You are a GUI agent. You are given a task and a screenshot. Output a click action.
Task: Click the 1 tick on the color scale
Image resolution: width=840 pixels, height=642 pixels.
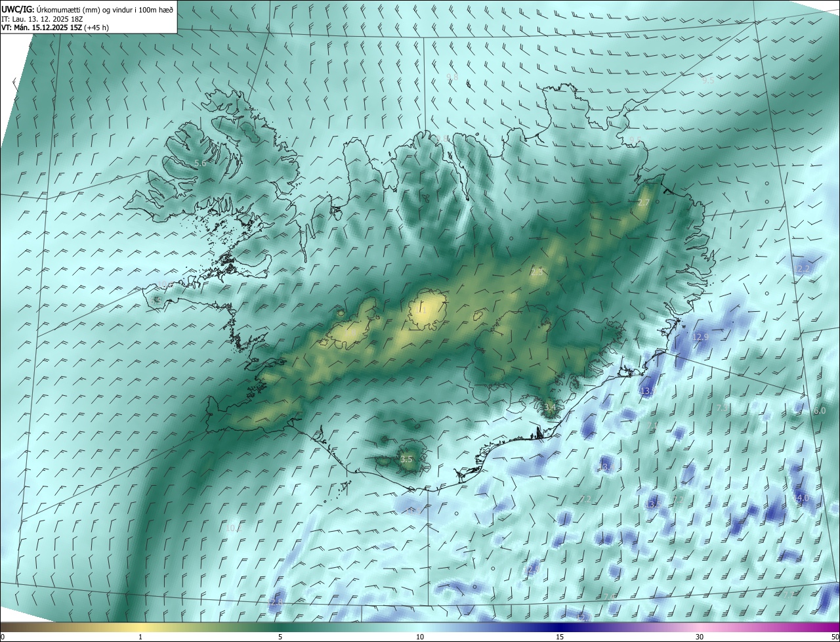click(140, 637)
